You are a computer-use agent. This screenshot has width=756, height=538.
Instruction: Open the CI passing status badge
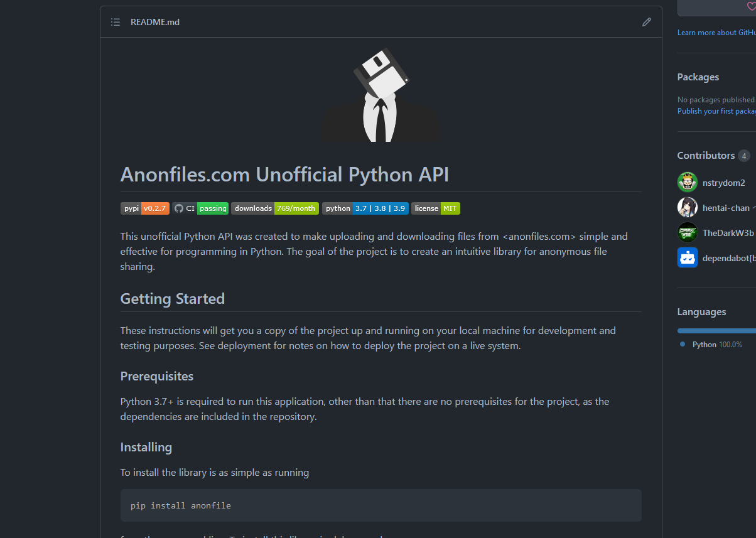click(x=201, y=208)
